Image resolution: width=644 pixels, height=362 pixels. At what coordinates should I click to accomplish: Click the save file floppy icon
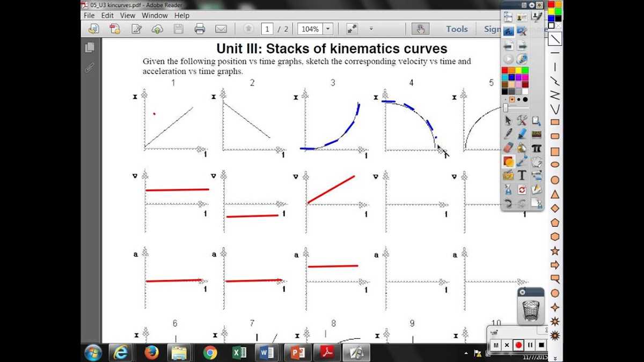pos(179,29)
